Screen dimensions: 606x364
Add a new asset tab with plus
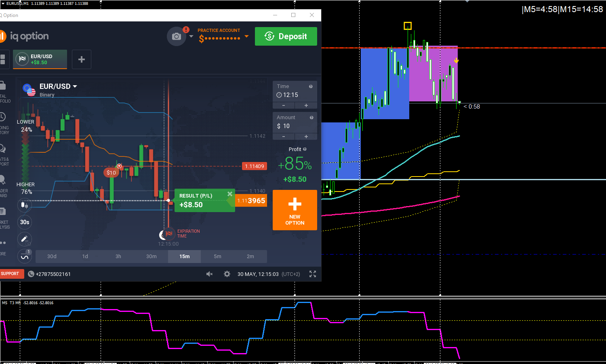[82, 59]
